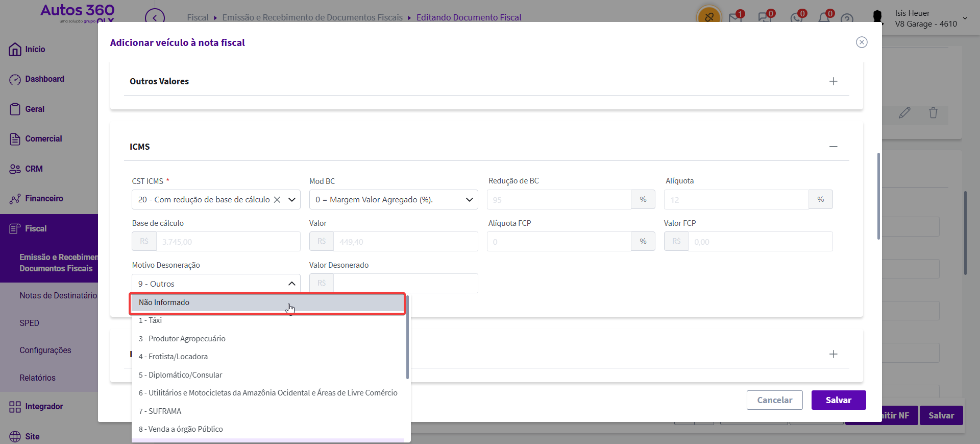Screen dimensions: 980x444
Task: Open the mail envelope icon
Action: (735, 18)
